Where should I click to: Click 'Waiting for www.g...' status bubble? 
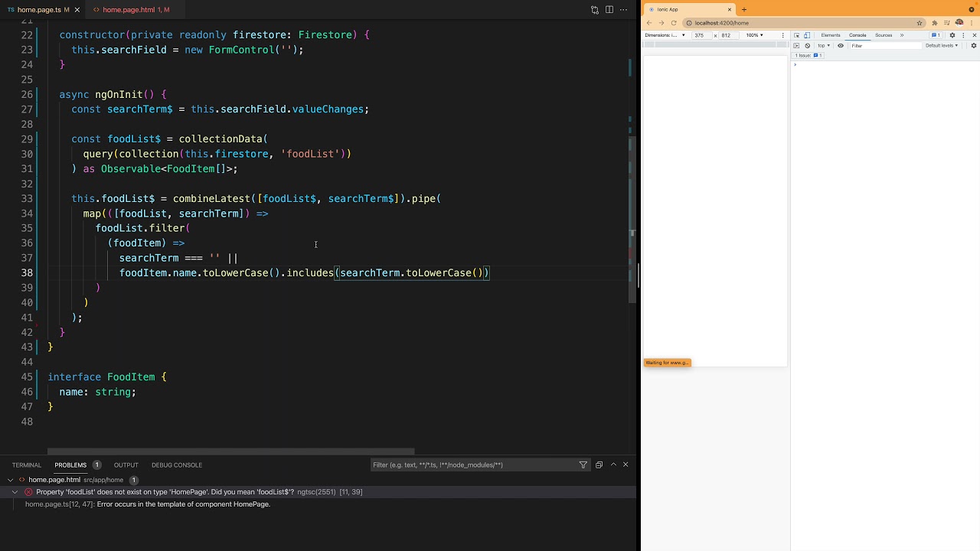tap(668, 363)
